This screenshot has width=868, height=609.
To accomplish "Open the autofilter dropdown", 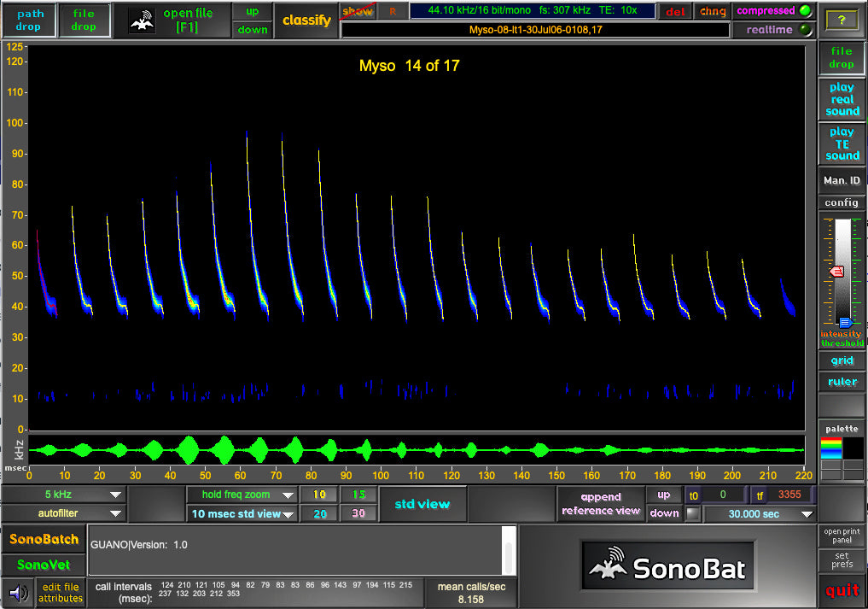I will (114, 514).
